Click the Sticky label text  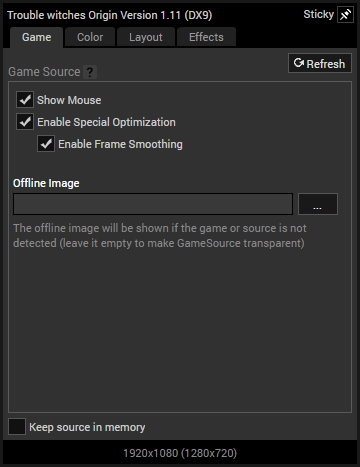pos(318,14)
